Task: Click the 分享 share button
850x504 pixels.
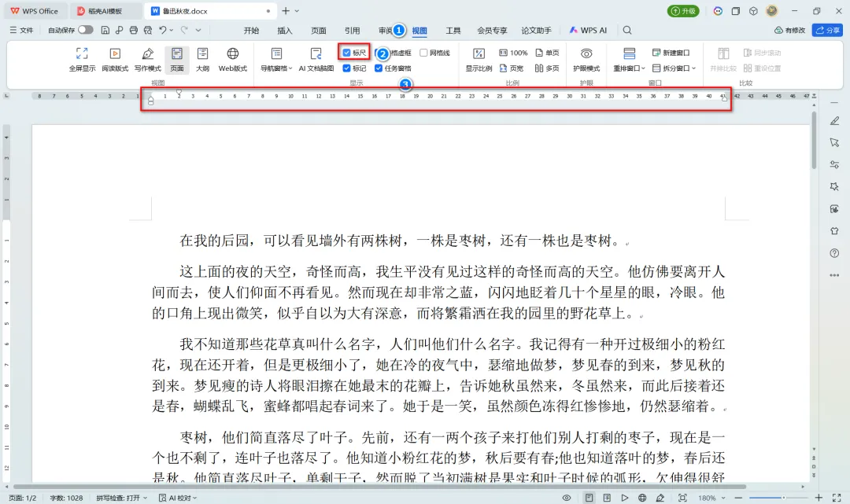Action: (827, 31)
